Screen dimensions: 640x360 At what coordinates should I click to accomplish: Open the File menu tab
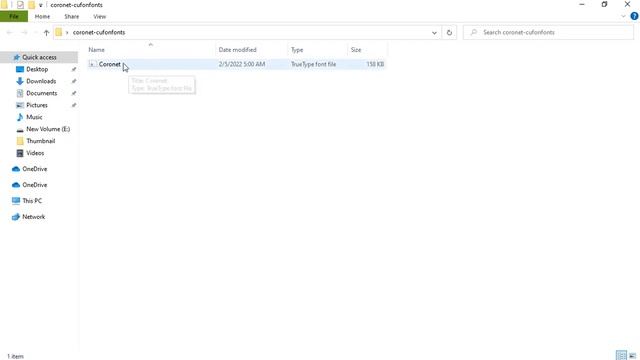14,16
